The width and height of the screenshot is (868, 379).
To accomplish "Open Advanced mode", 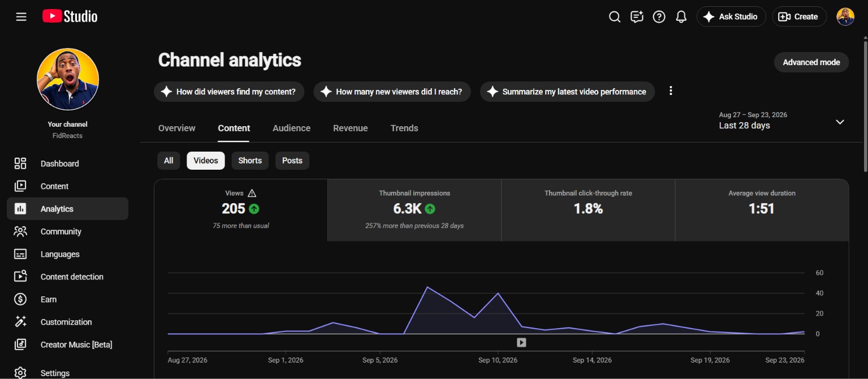I will 811,62.
